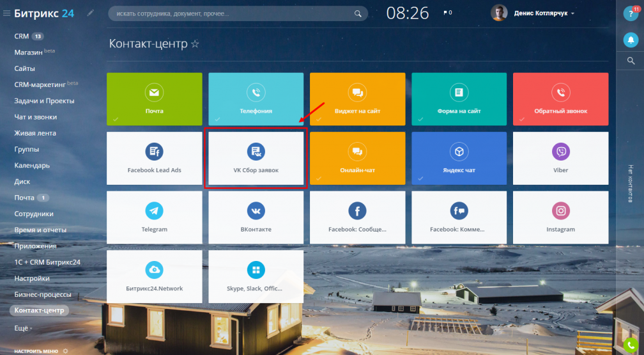644x355 pixels.
Task: Click the notifications bell icon
Action: click(x=631, y=40)
